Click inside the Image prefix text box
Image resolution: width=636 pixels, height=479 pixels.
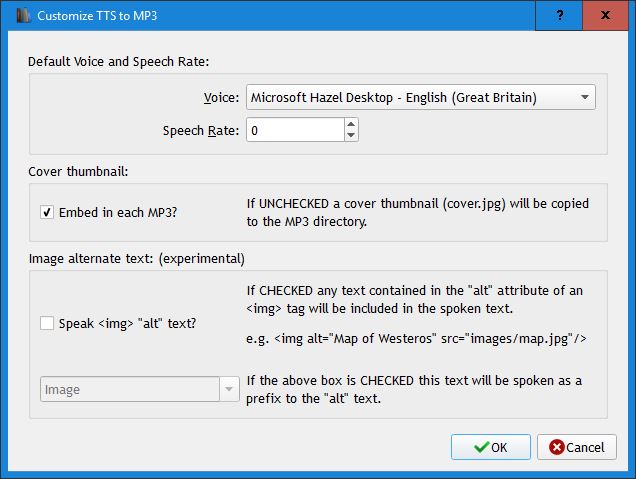pyautogui.click(x=129, y=389)
